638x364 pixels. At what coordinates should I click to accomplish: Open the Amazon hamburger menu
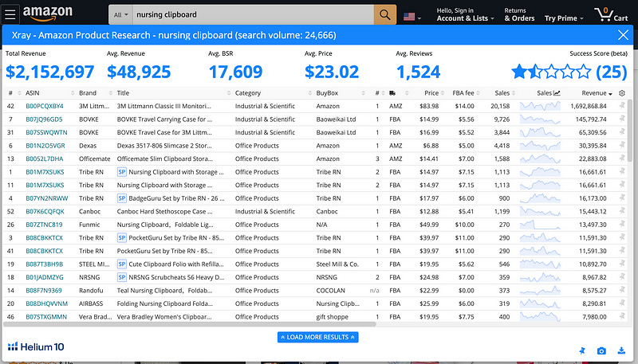(x=10, y=14)
